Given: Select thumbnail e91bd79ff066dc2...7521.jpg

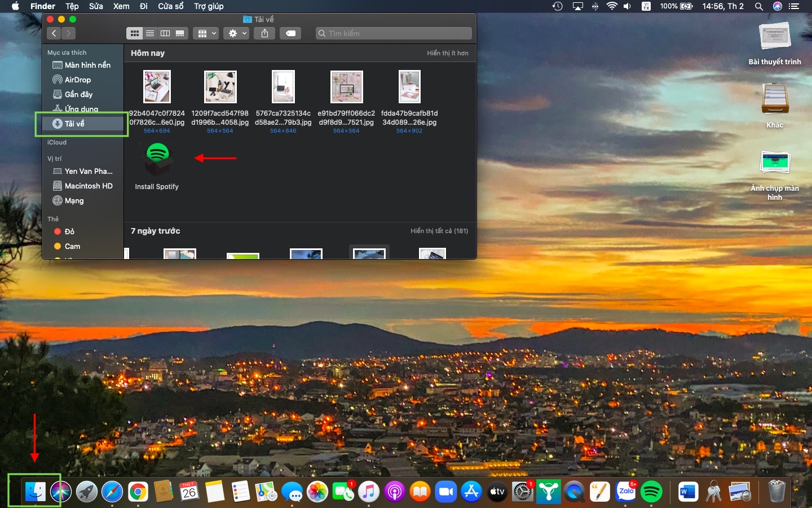Looking at the screenshot, I should tap(346, 86).
